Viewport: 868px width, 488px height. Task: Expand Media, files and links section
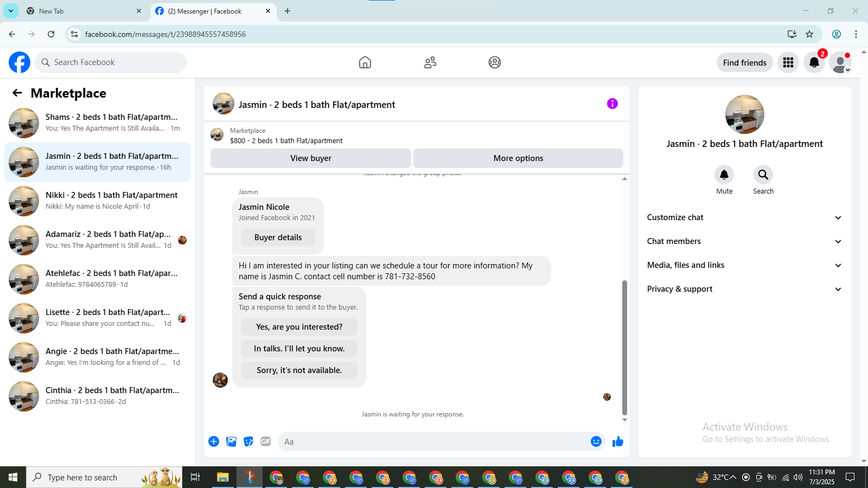click(744, 265)
